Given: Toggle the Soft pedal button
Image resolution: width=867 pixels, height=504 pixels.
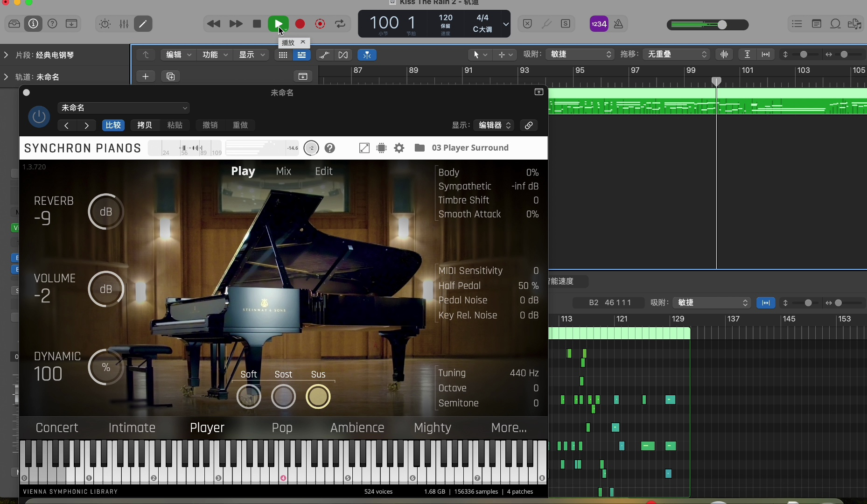Looking at the screenshot, I should coord(249,397).
